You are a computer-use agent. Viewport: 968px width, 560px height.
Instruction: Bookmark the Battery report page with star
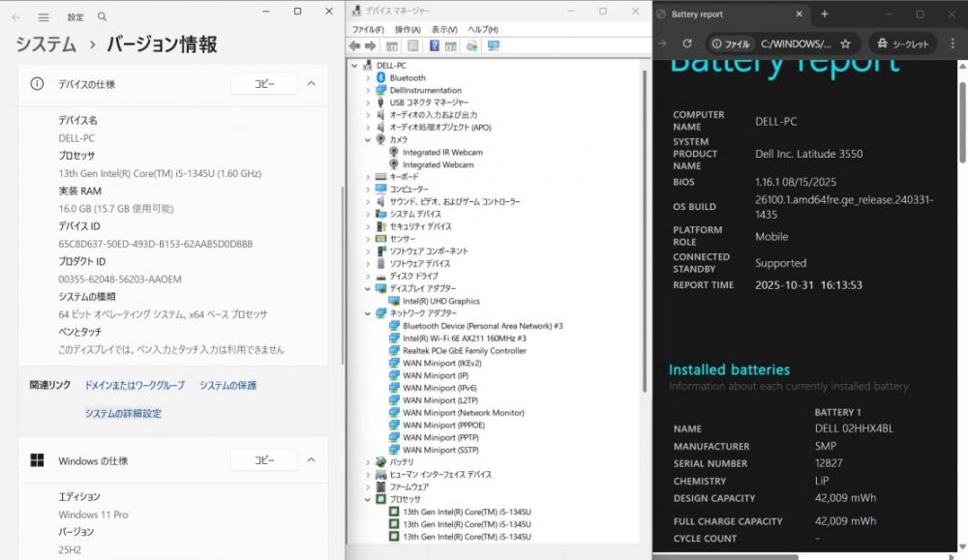(x=846, y=44)
